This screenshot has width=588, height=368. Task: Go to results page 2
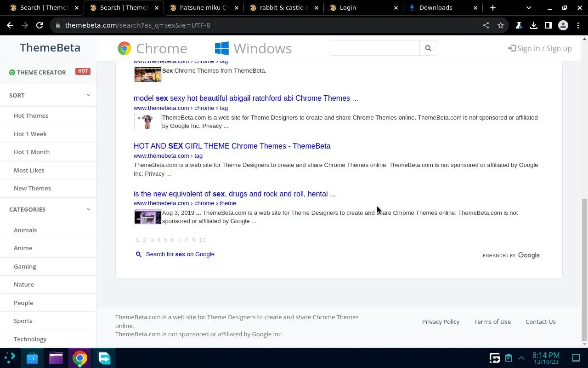click(x=144, y=240)
